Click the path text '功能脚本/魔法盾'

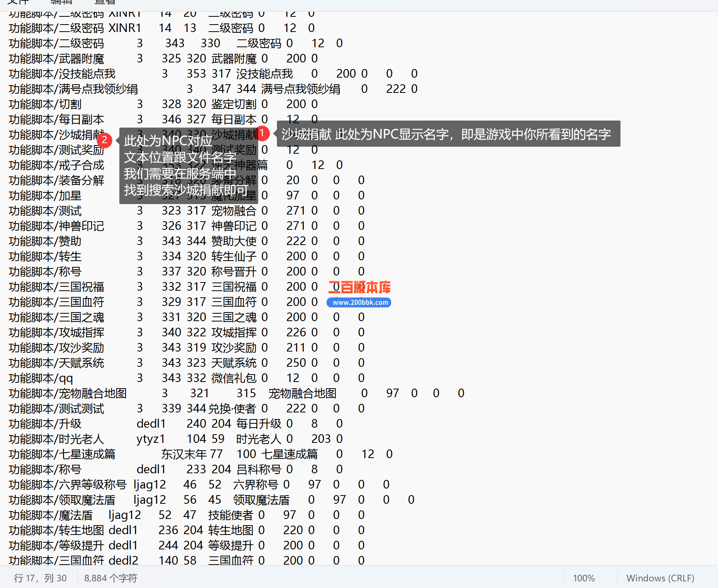pyautogui.click(x=51, y=515)
